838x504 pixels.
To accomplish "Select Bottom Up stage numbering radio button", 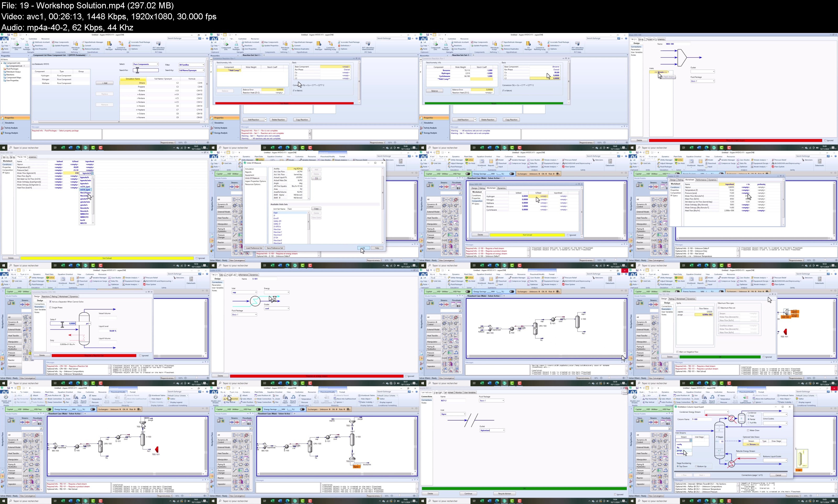I will (696, 466).
